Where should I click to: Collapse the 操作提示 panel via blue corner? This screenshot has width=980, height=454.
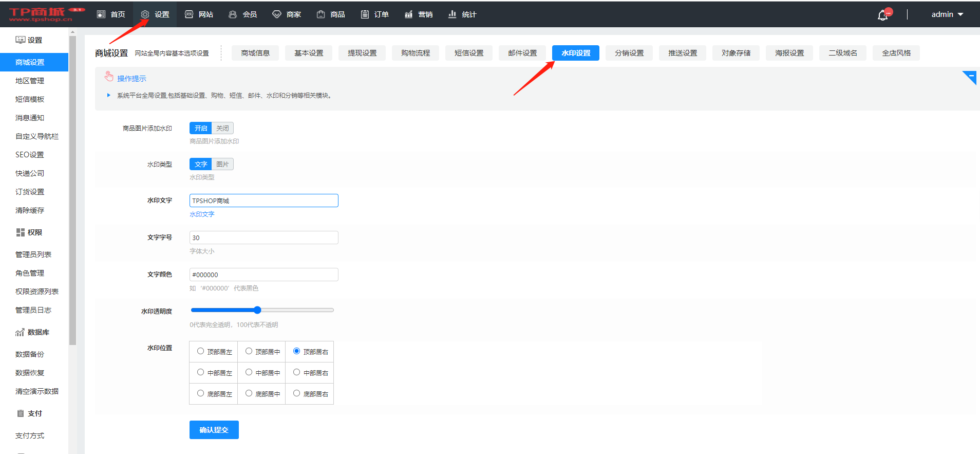pos(970,77)
